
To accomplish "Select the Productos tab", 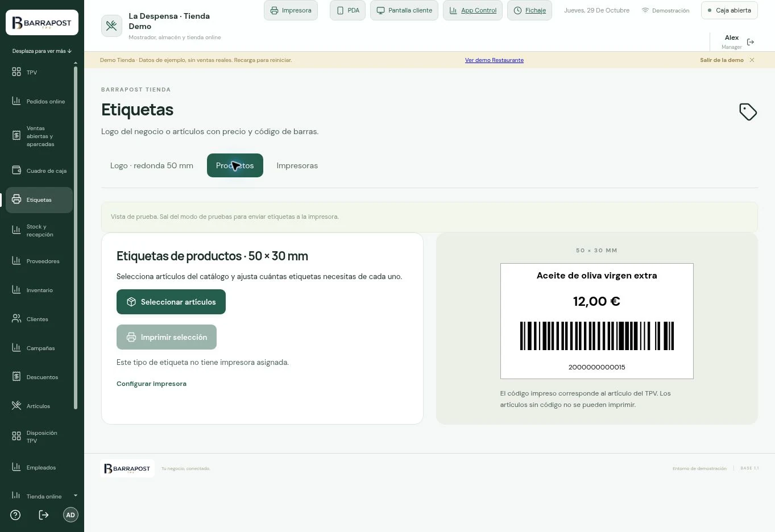I will [235, 165].
